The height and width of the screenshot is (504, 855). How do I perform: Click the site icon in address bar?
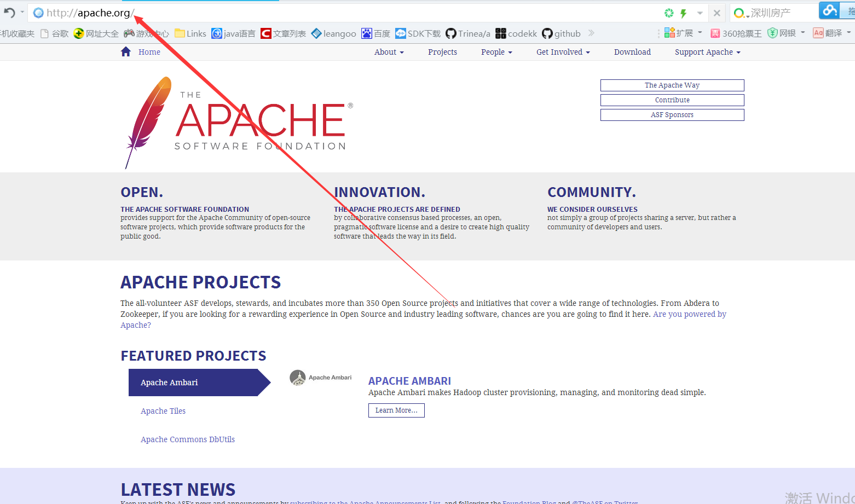[38, 13]
